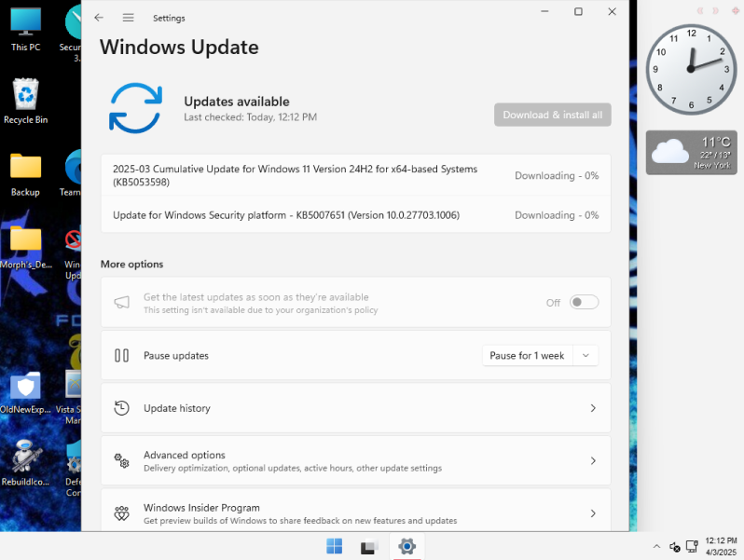744x560 pixels.
Task: Select the Windows Security platform KB5007651 update
Action: [x=356, y=215]
